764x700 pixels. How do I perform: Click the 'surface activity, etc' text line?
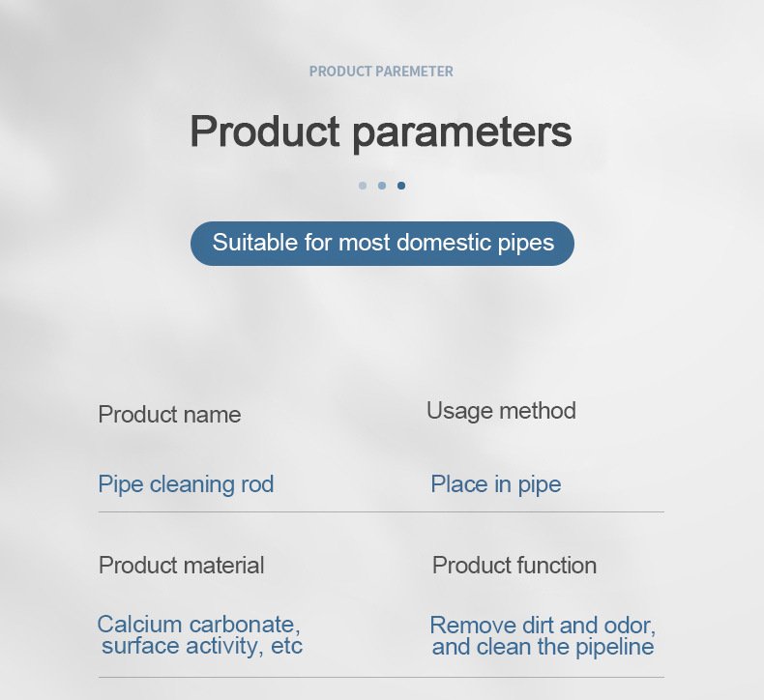click(x=202, y=646)
